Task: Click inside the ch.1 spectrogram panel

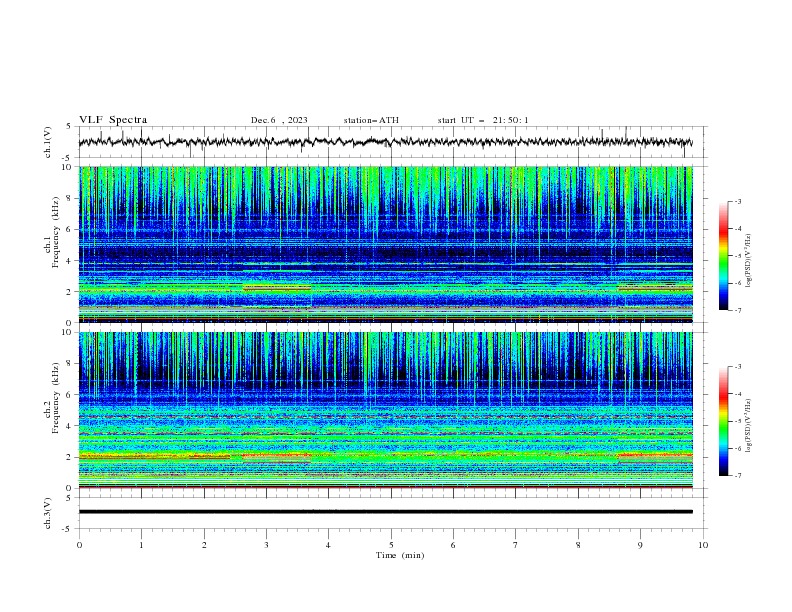Action: pos(385,244)
